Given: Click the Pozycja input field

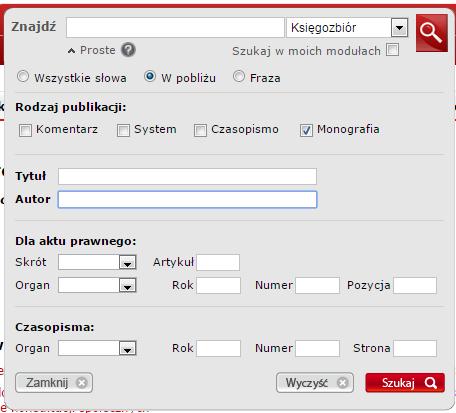Looking at the screenshot, I should pos(415,285).
